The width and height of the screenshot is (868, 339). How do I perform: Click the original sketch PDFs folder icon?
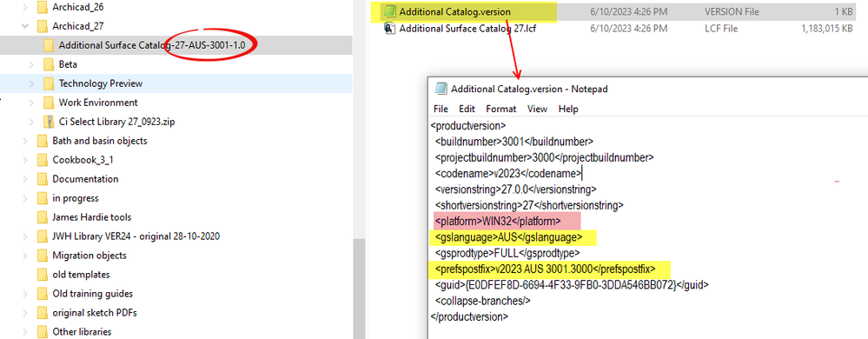tap(42, 313)
